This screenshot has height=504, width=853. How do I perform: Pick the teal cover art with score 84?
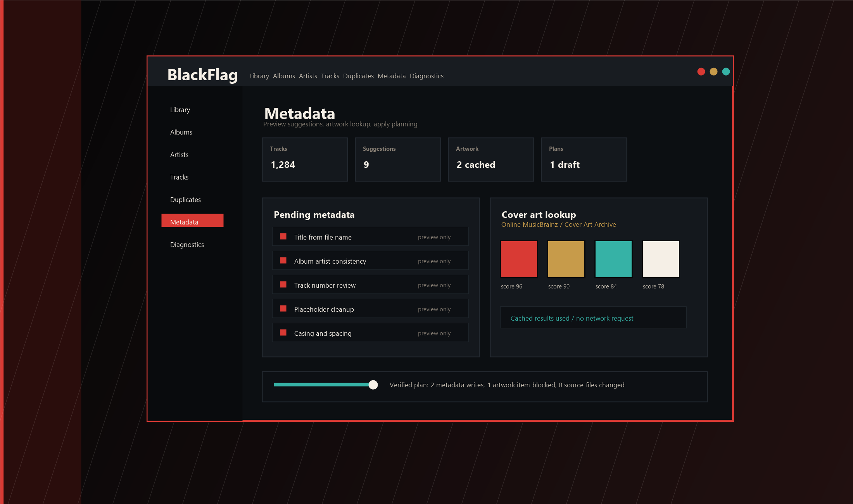point(613,259)
